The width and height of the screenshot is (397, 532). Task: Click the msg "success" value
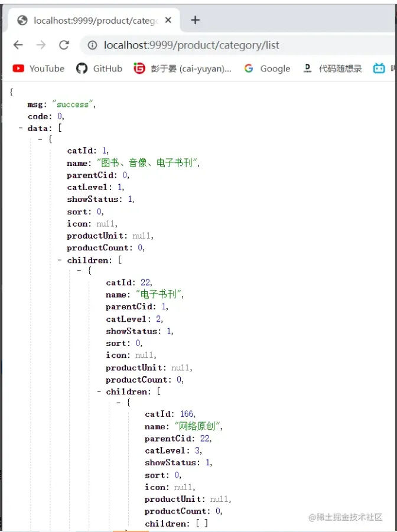pos(72,105)
